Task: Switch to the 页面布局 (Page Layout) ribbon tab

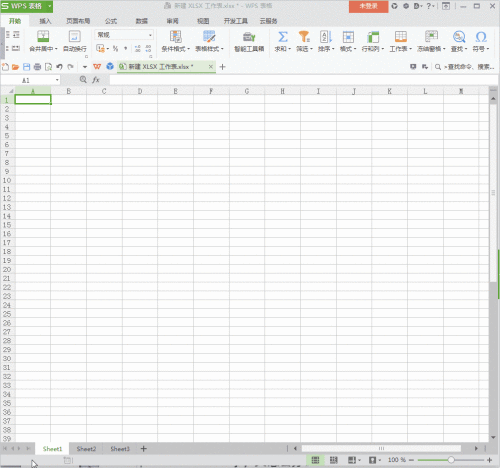Action: point(78,21)
